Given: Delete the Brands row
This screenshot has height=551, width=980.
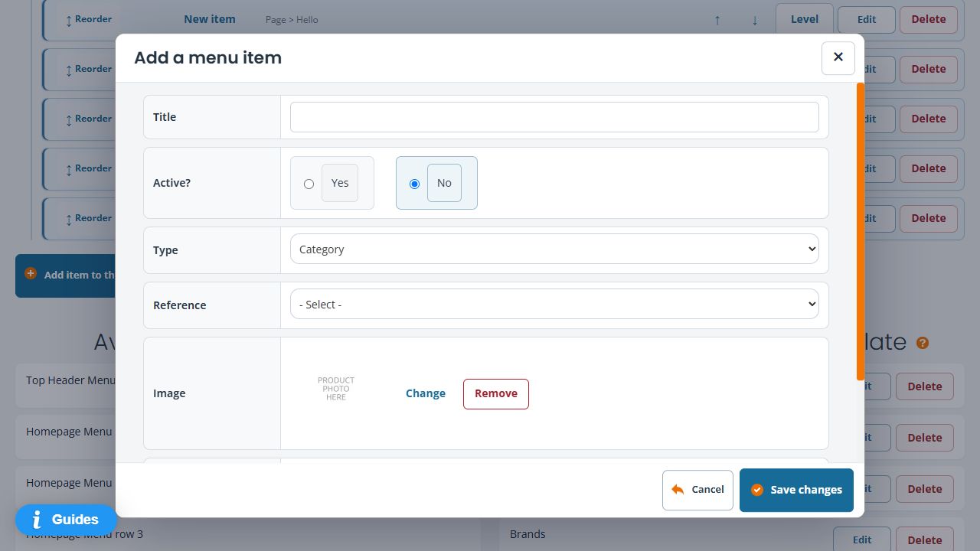Looking at the screenshot, I should 925,540.
